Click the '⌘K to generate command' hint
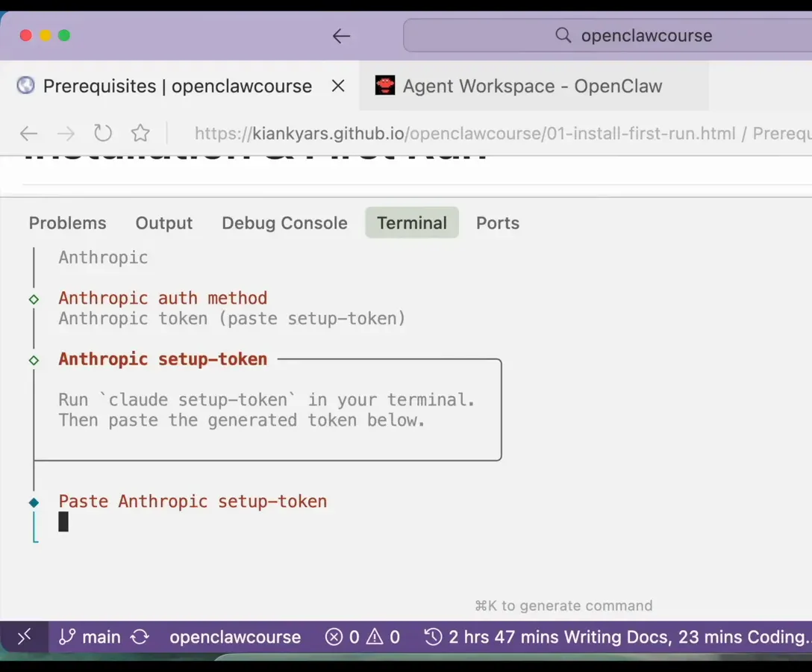The width and height of the screenshot is (812, 672). coord(564,606)
